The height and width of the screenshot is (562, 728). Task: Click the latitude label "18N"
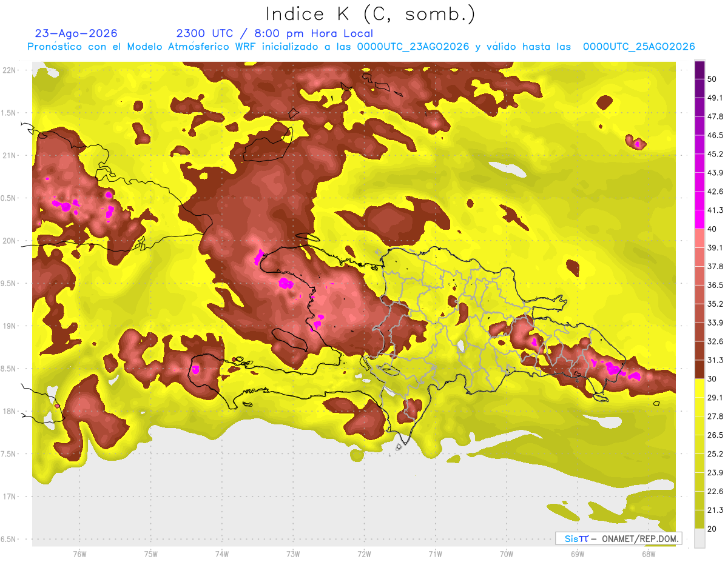pyautogui.click(x=10, y=411)
